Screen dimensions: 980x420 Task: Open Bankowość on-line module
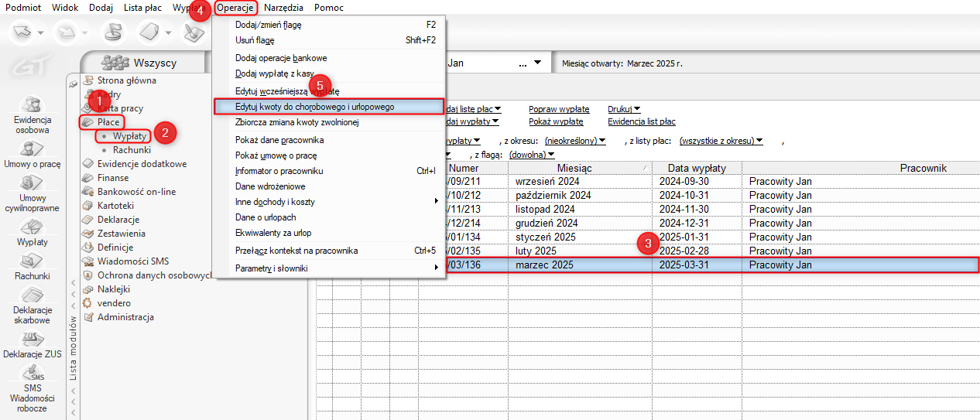point(136,192)
